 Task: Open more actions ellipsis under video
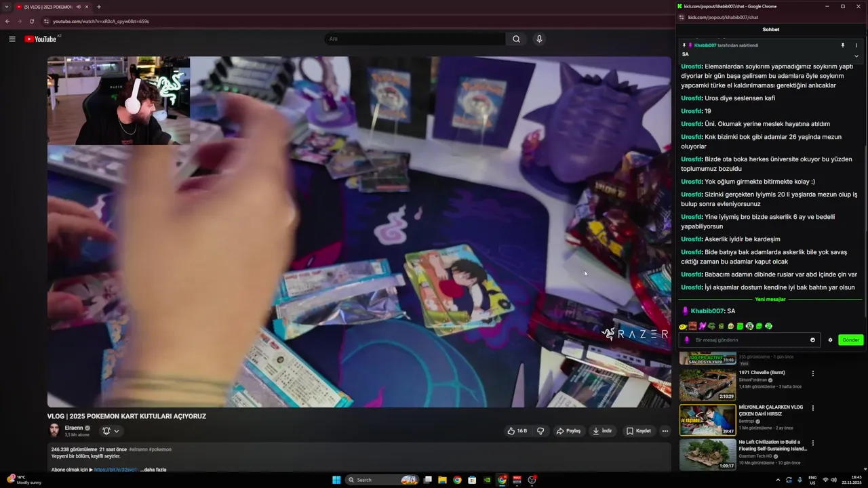(x=665, y=430)
